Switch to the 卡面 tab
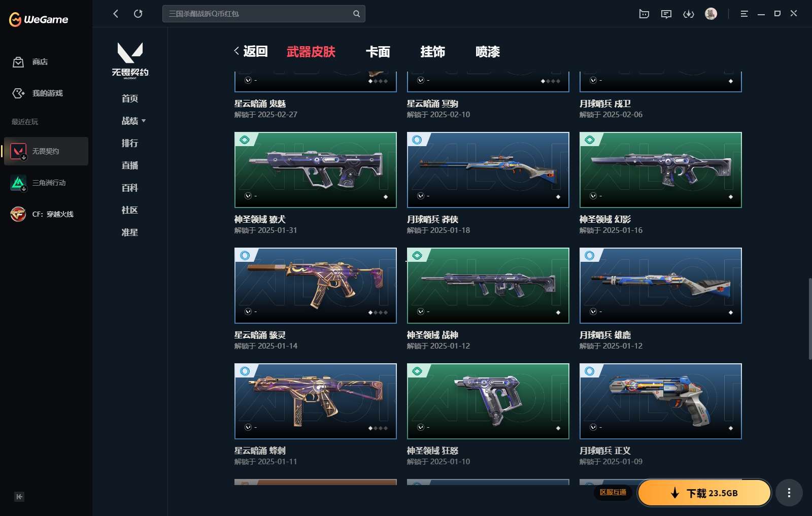This screenshot has height=516, width=812. [x=378, y=52]
